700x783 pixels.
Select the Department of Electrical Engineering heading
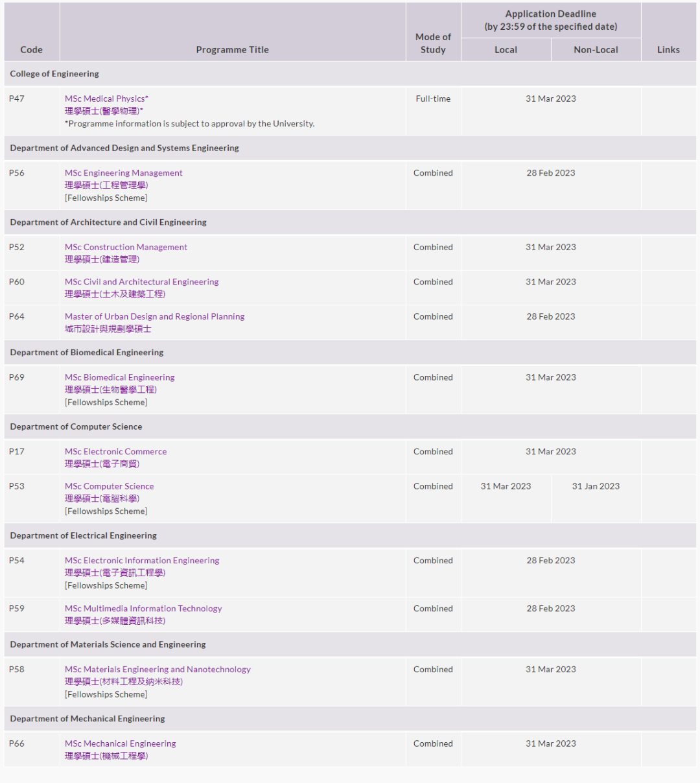click(83, 535)
